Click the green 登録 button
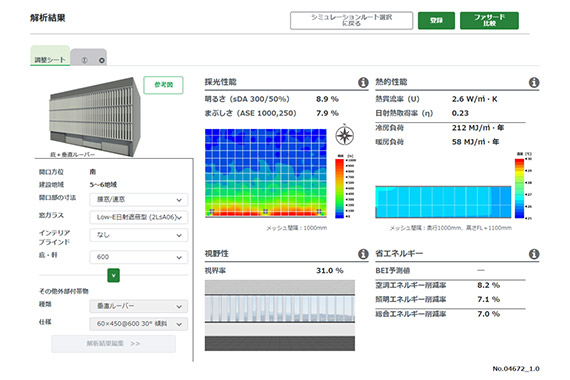570x380 pixels. (436, 20)
